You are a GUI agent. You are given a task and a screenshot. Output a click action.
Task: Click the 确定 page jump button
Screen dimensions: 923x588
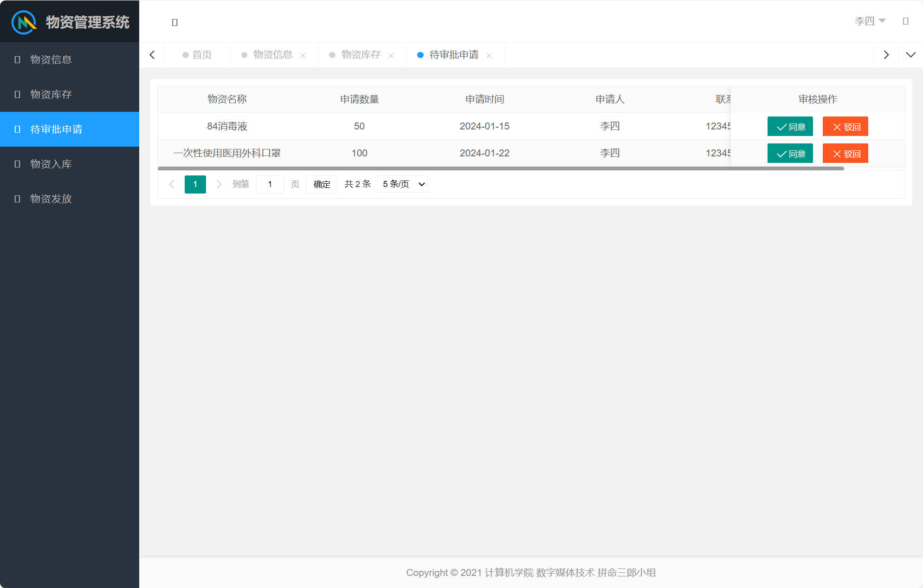click(322, 184)
